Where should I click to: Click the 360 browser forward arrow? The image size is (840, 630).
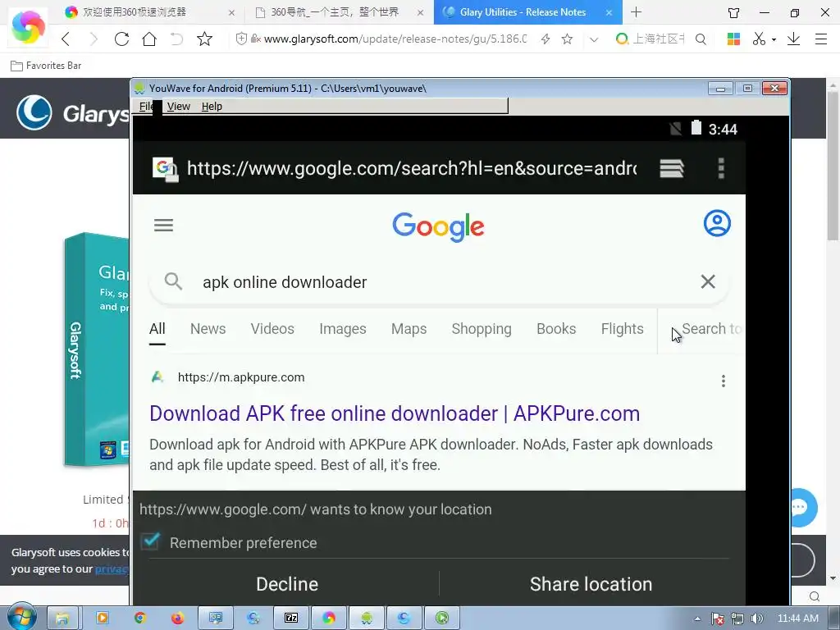coord(94,39)
